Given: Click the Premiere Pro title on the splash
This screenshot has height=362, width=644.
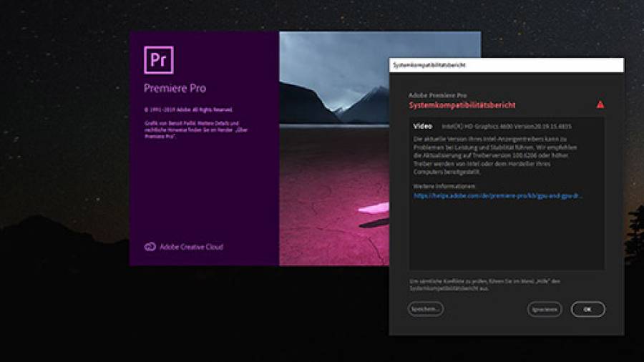Looking at the screenshot, I should tap(175, 89).
